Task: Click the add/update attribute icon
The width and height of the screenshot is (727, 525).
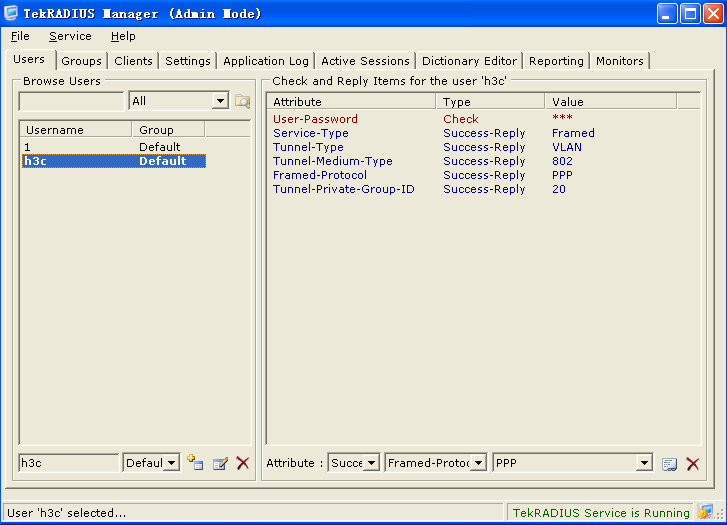Action: (670, 463)
